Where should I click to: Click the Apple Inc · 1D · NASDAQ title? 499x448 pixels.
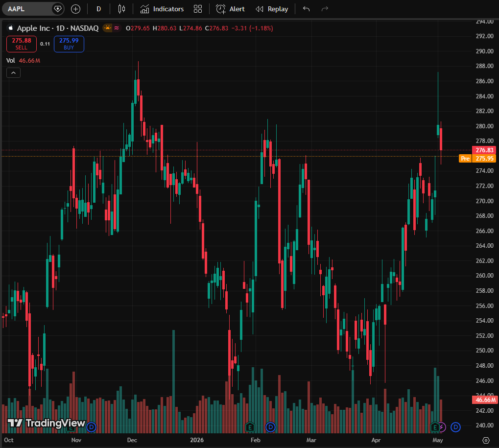[58, 28]
